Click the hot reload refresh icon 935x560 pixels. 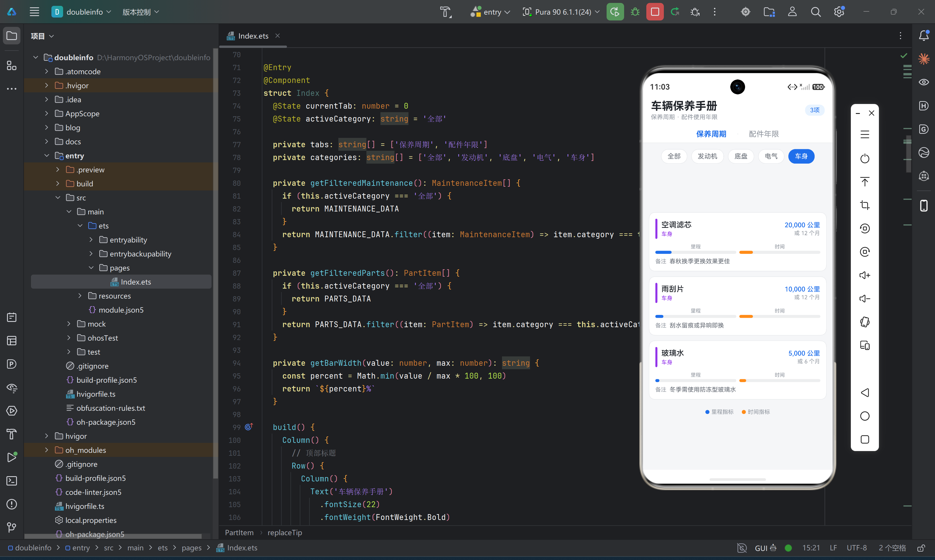tap(675, 12)
